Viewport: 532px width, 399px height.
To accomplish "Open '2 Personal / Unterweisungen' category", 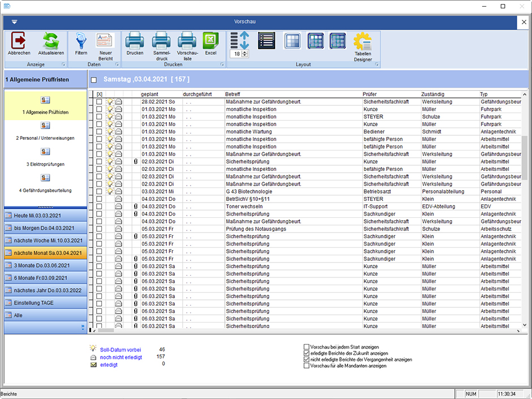I will (x=46, y=131).
